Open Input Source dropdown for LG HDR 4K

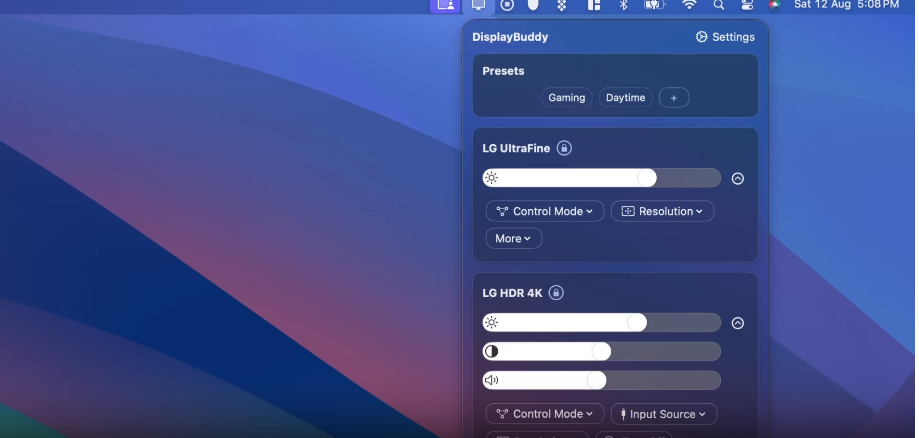[x=663, y=414]
